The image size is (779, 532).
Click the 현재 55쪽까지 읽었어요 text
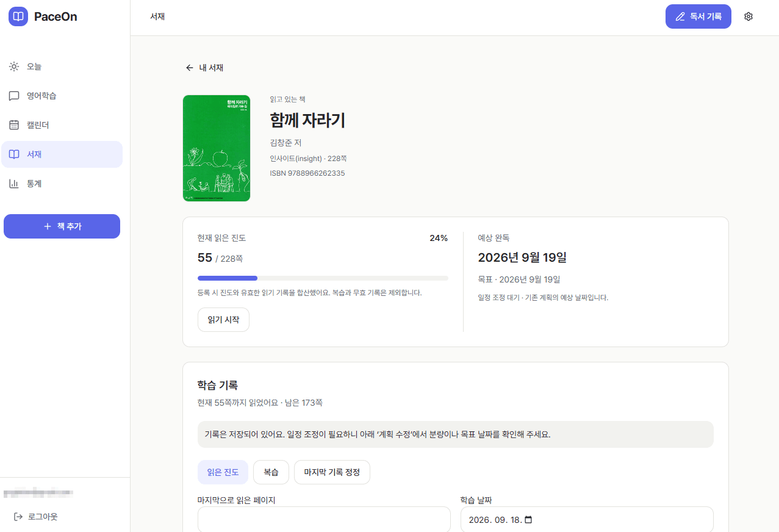click(x=238, y=403)
